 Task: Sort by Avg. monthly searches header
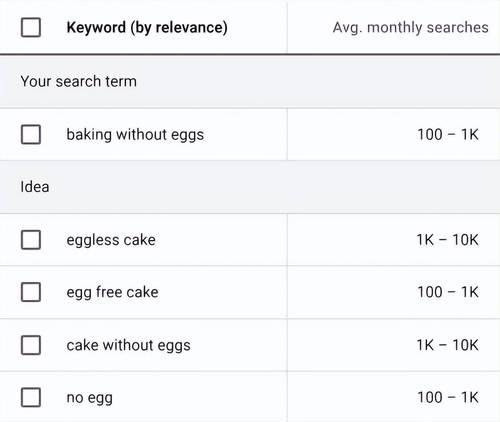tap(411, 27)
